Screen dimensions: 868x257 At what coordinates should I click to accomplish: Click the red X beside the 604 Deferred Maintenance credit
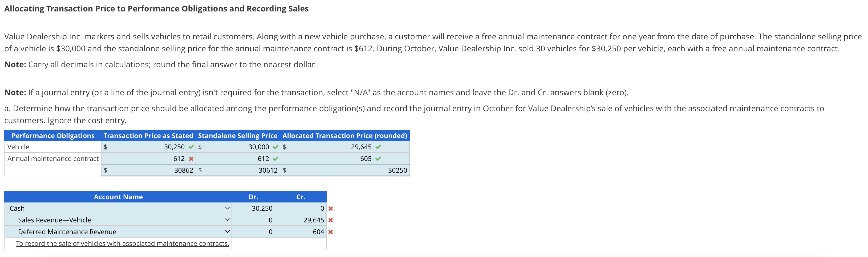[x=330, y=231]
